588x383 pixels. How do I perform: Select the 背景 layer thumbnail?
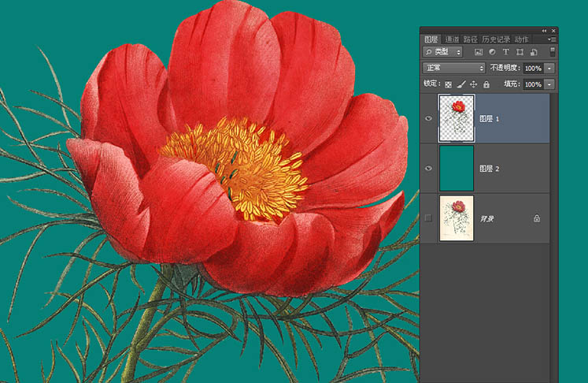(457, 218)
